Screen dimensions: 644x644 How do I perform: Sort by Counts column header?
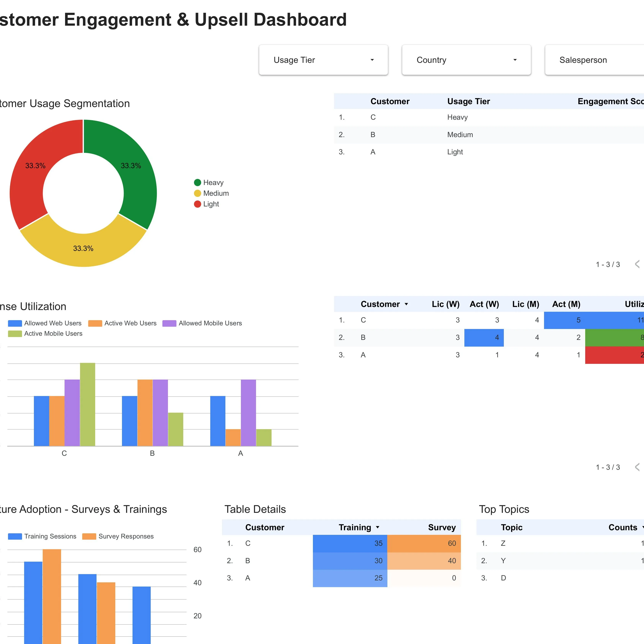pos(623,527)
